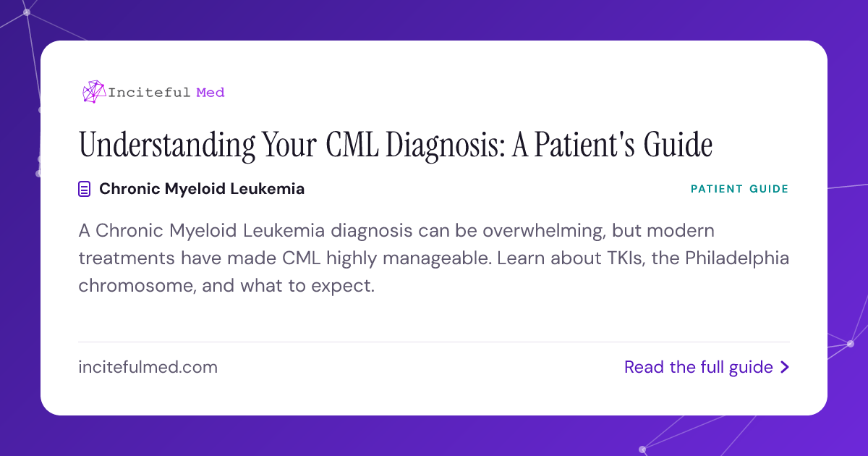Click the node dot at bottom edge
Screen dimensions: 868x456
click(642, 449)
